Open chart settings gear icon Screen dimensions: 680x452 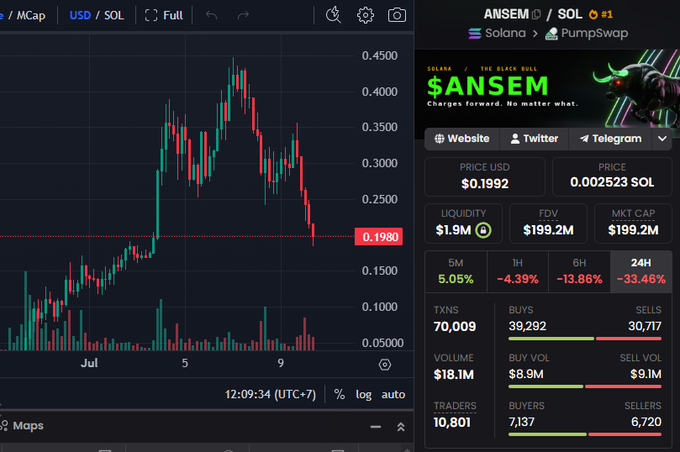[365, 15]
